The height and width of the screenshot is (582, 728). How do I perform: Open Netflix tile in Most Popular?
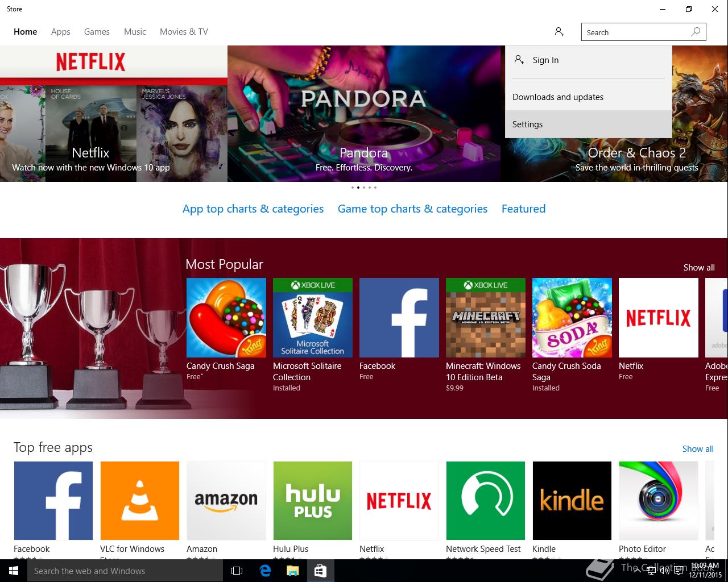[658, 318]
